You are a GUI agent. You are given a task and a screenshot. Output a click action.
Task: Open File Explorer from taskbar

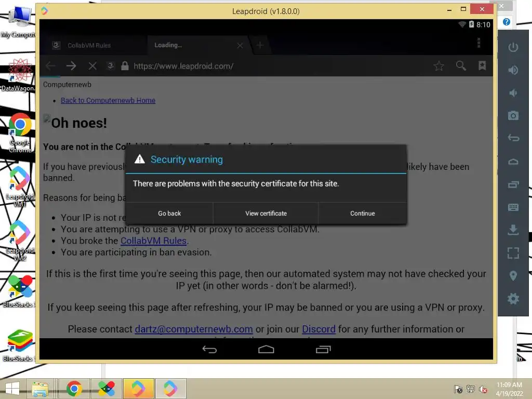click(x=40, y=389)
